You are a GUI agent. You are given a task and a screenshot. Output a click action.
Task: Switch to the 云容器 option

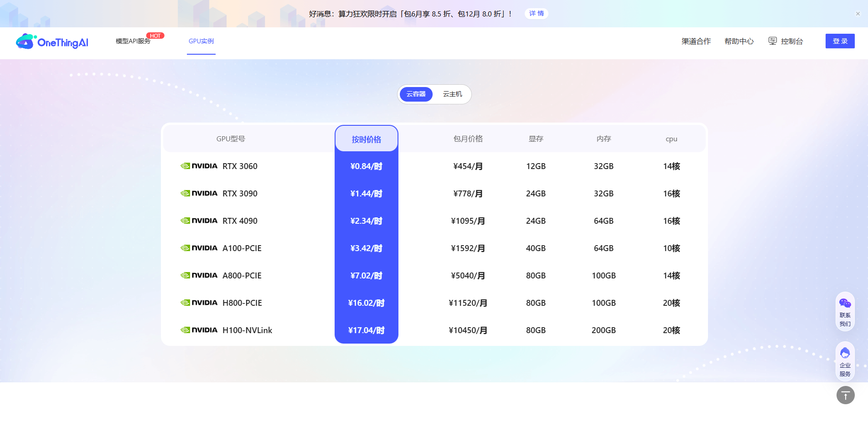tap(416, 94)
